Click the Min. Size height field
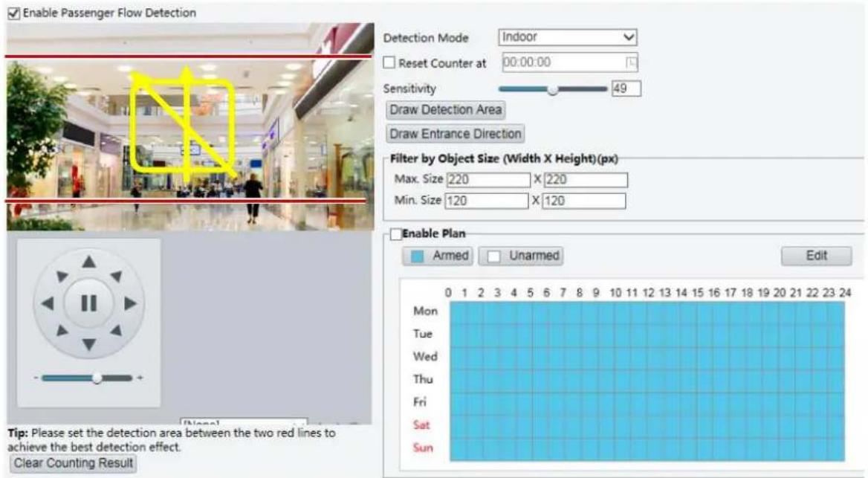Image resolution: width=868 pixels, height=478 pixels. (x=584, y=201)
